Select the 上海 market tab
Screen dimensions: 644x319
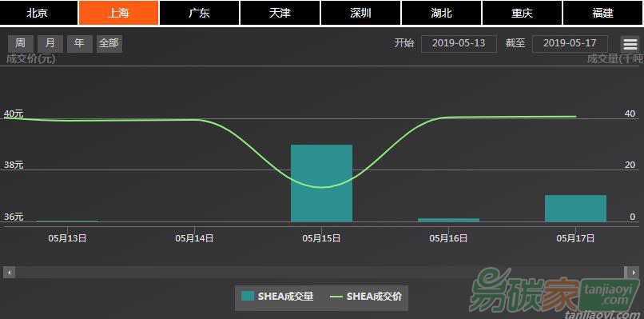tap(118, 13)
